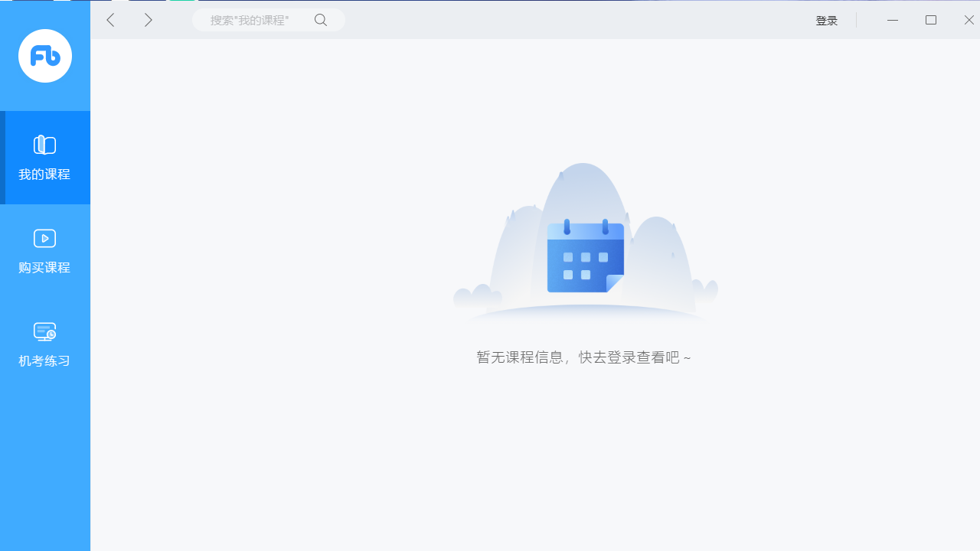Switch to the 机考练习 sidebar section

[44, 344]
